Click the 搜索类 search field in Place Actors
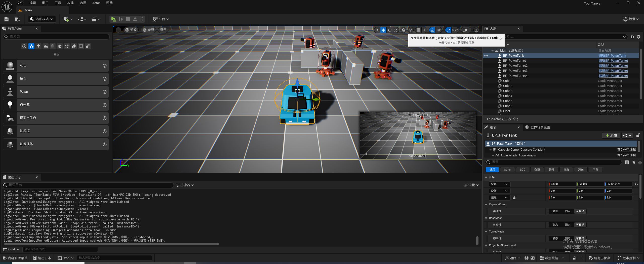Viewport: 644px width, 264px height. tap(56, 37)
